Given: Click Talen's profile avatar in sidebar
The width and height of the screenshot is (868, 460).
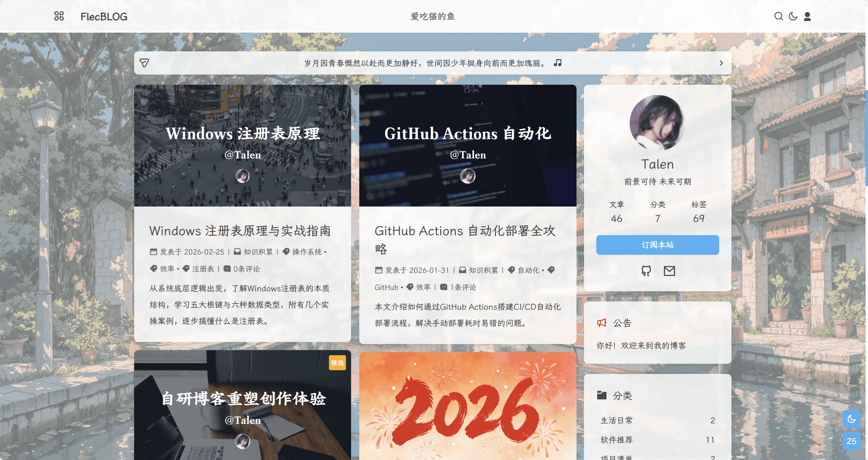Looking at the screenshot, I should (x=657, y=122).
